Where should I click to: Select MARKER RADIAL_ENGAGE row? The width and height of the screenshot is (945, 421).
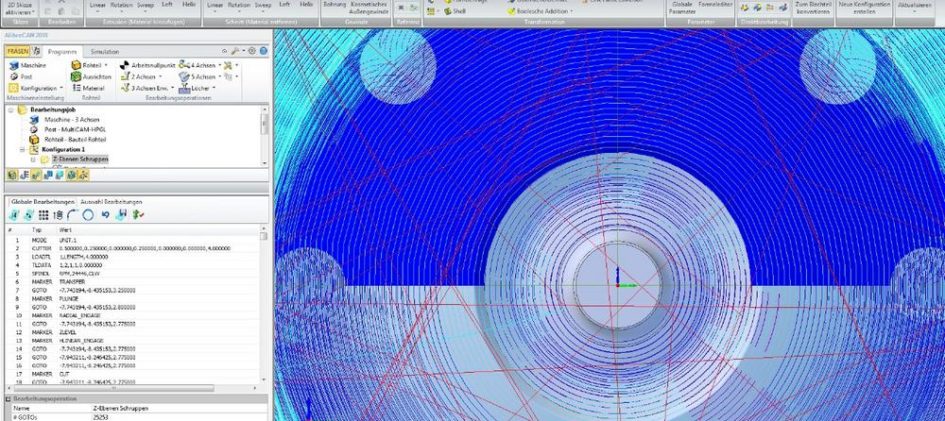pos(133,316)
